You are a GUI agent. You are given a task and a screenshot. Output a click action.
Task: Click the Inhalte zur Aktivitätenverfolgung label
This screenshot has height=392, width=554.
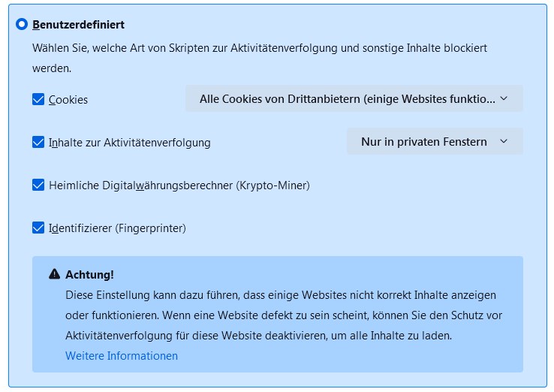click(x=130, y=142)
